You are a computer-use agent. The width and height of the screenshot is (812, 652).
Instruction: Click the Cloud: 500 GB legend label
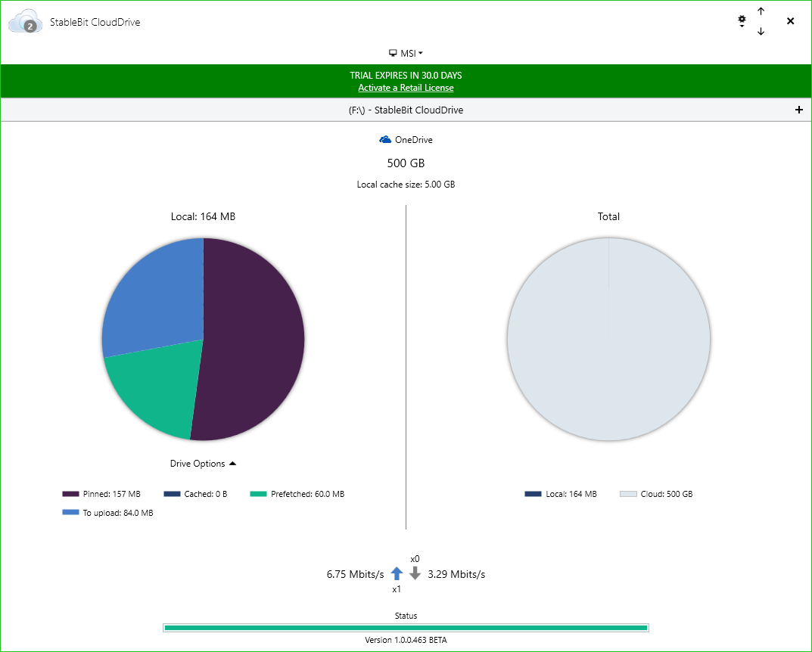[667, 494]
